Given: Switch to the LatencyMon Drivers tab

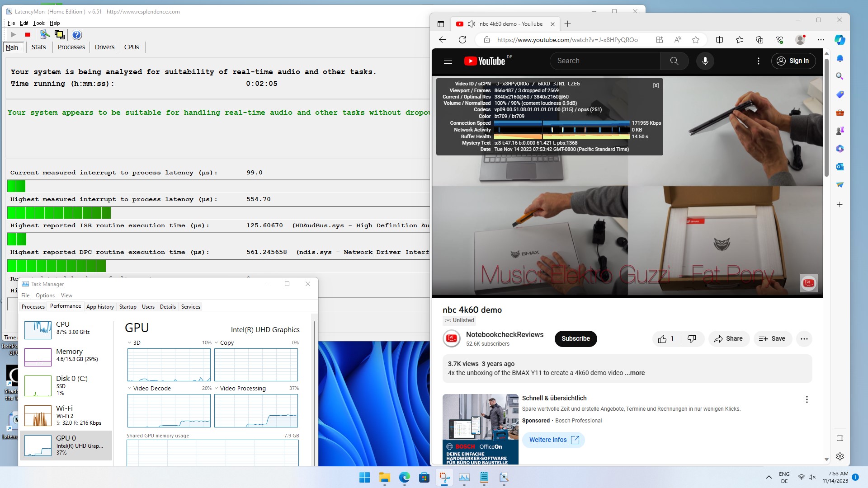Looking at the screenshot, I should click(104, 47).
